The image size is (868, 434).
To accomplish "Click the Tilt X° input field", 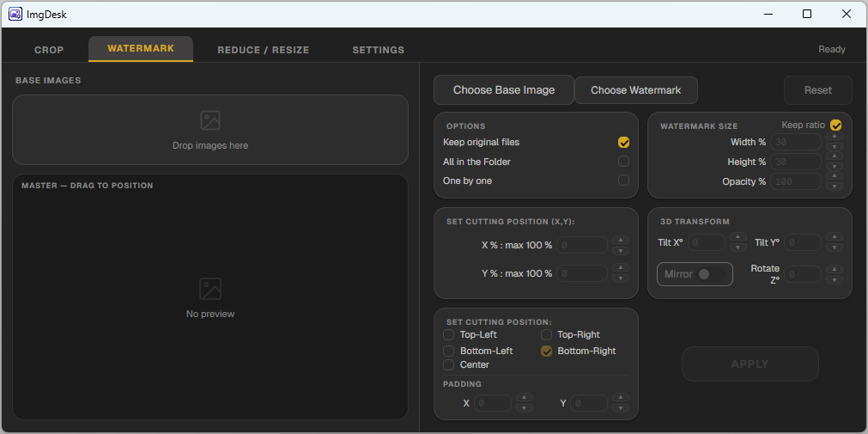I will coord(707,242).
